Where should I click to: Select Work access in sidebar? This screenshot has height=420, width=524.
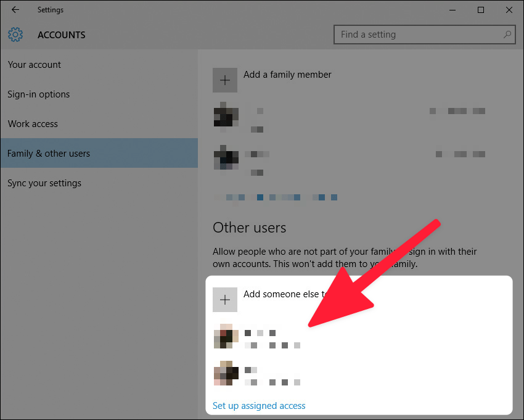point(33,124)
